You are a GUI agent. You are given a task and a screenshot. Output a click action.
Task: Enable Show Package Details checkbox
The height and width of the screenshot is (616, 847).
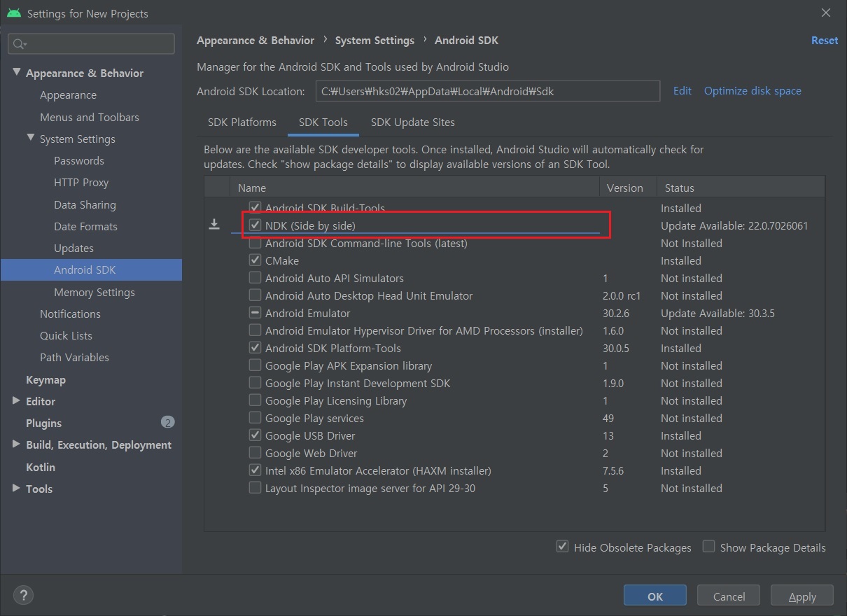coord(708,547)
